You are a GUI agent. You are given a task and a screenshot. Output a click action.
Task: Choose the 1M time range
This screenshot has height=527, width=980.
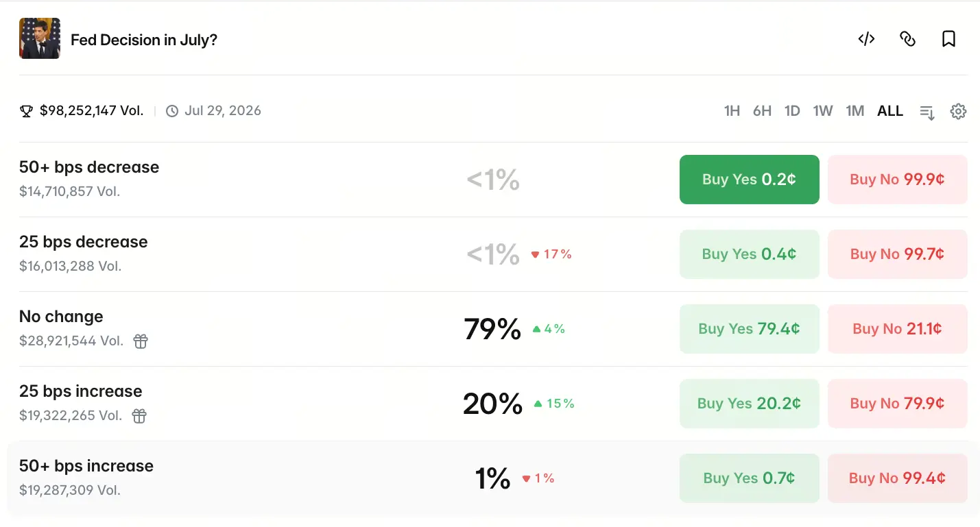coord(854,111)
